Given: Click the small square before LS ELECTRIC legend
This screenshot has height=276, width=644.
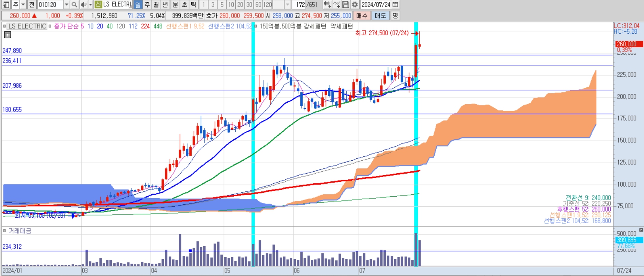Looking at the screenshot, I should pyautogui.click(x=4, y=26).
